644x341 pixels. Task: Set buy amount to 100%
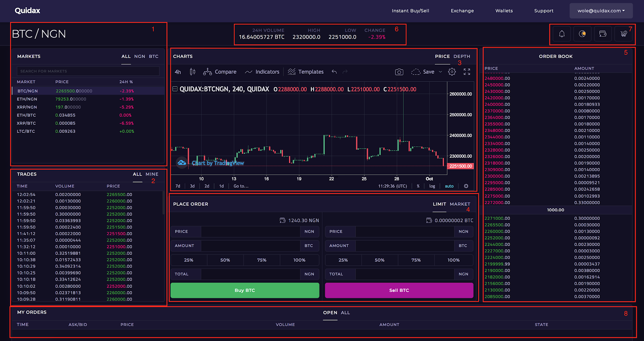click(299, 260)
